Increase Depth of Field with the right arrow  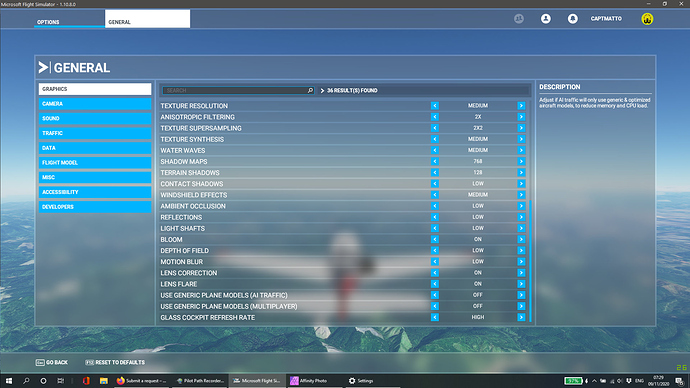click(521, 250)
